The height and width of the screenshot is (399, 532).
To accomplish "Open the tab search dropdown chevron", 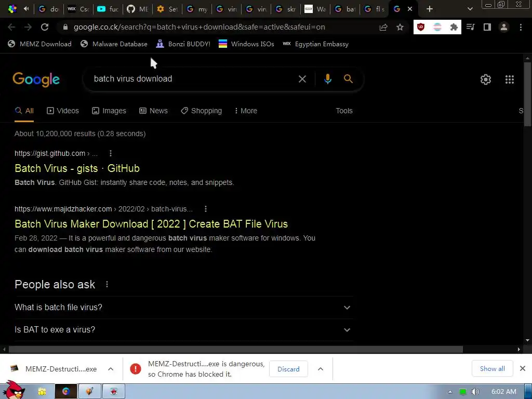I will 470,9.
